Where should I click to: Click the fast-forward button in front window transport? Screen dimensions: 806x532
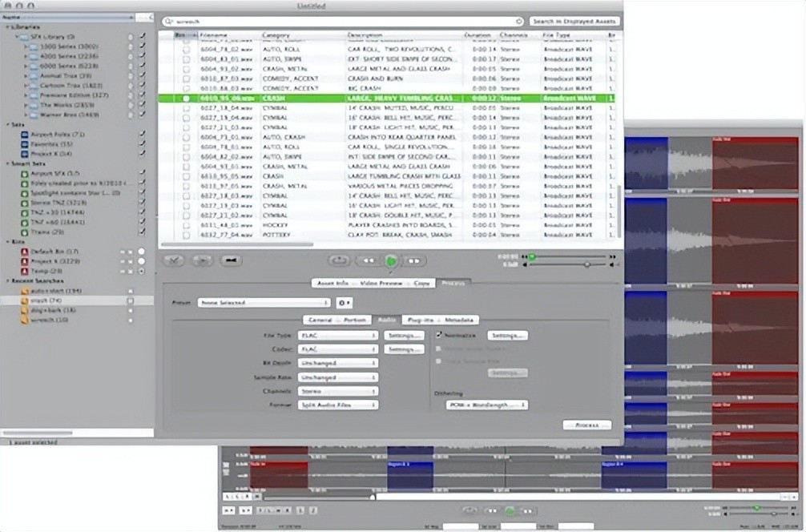(x=413, y=260)
